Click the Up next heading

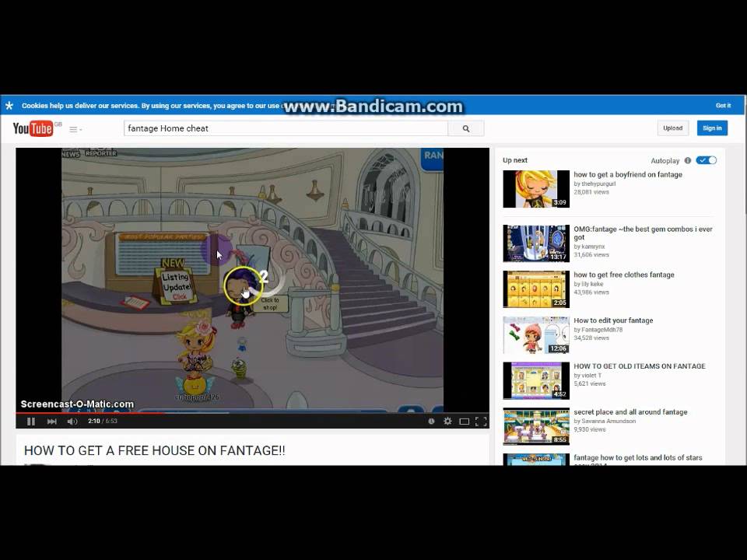click(515, 160)
